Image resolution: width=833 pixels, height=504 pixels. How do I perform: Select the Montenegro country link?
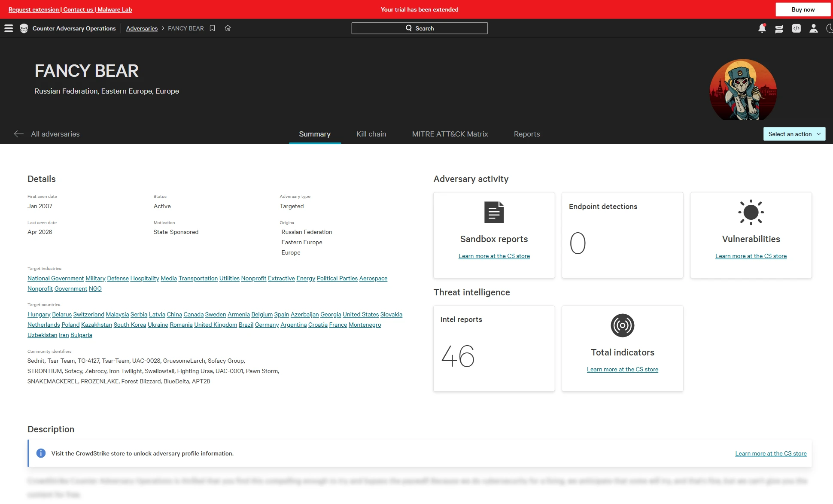pyautogui.click(x=365, y=325)
